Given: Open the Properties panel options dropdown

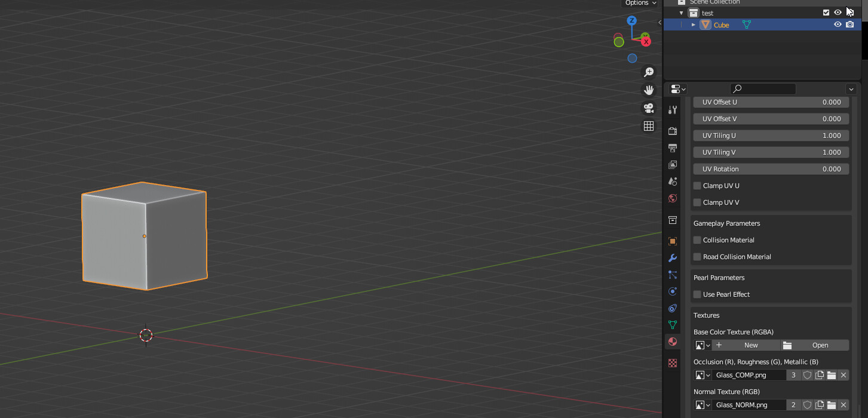Looking at the screenshot, I should pyautogui.click(x=852, y=89).
